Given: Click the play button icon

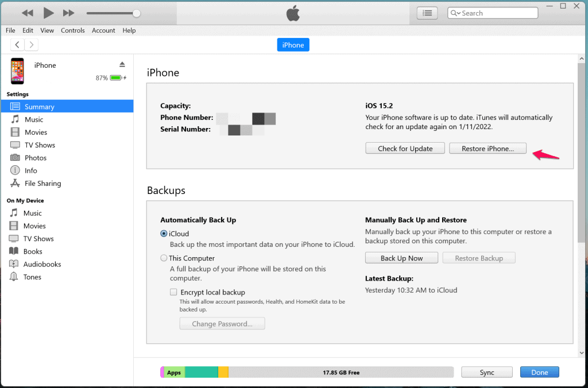Looking at the screenshot, I should point(48,13).
